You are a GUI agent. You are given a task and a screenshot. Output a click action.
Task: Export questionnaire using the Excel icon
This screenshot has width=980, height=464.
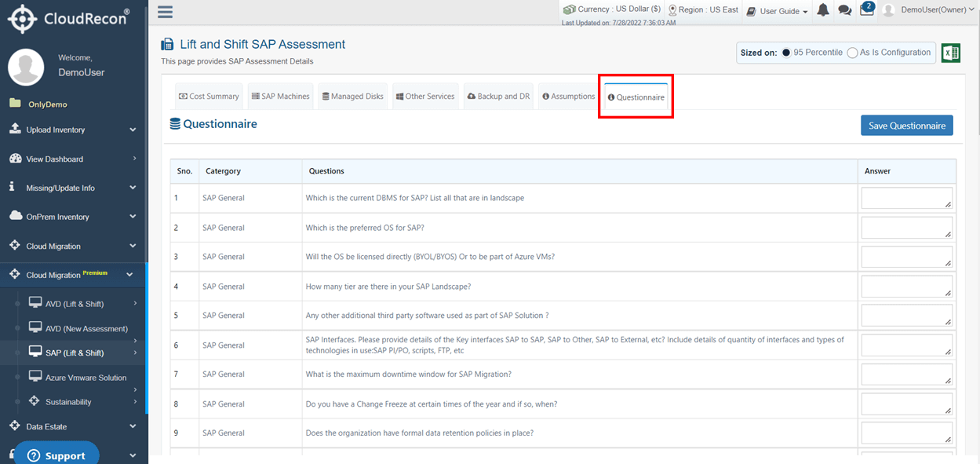pyautogui.click(x=951, y=53)
